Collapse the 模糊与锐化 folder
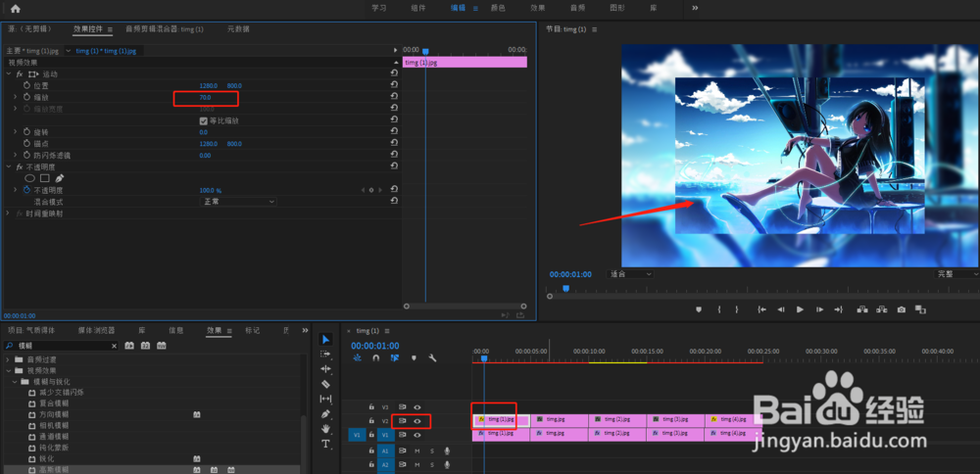Screen dimensions: 980x474 15,382
